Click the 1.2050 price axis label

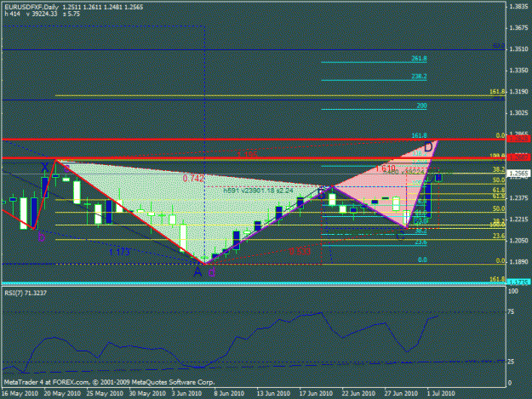click(518, 241)
